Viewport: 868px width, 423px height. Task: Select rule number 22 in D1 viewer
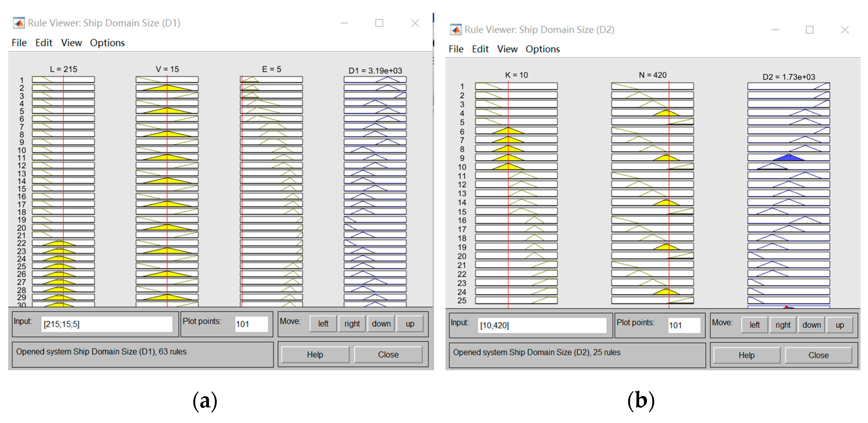point(22,243)
